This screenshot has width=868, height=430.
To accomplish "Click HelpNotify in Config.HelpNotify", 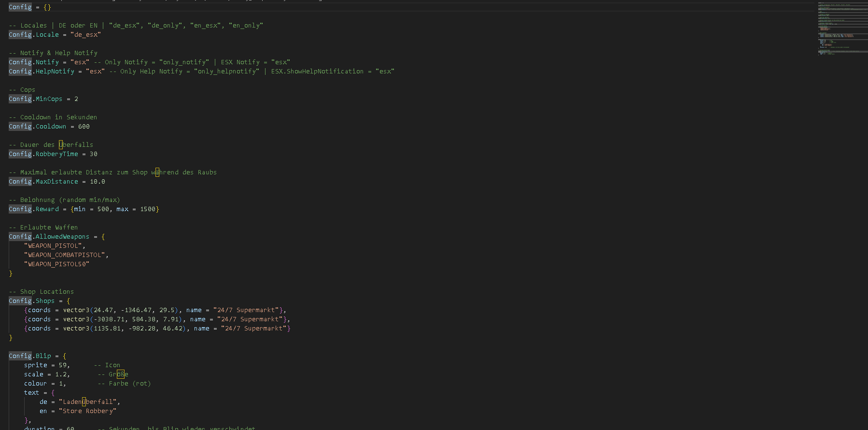I will pos(55,72).
